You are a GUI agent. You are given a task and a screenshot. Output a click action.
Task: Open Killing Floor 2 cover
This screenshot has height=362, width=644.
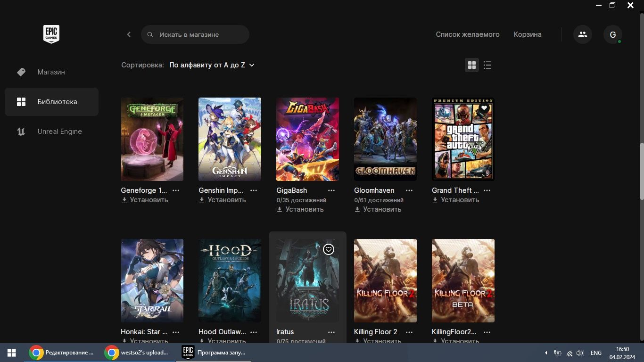[x=385, y=280]
